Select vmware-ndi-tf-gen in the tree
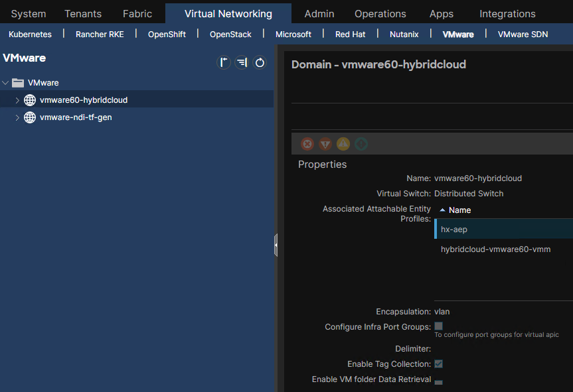This screenshot has height=392, width=573. point(76,117)
